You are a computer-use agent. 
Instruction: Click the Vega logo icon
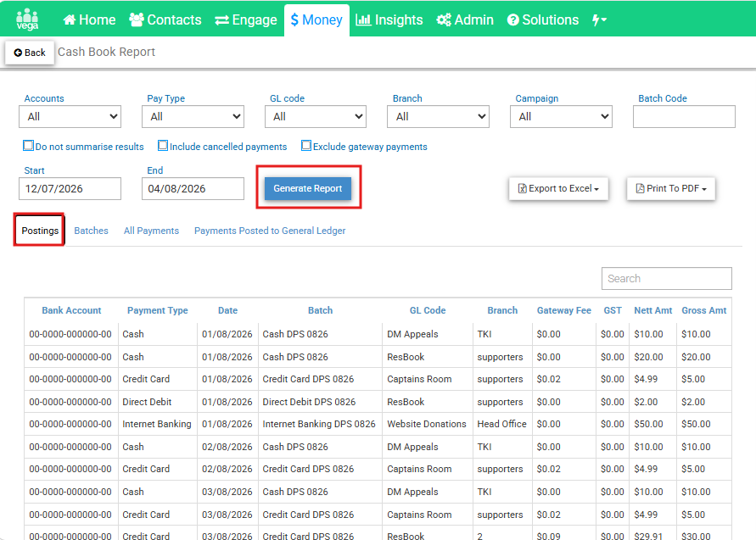coord(27,19)
